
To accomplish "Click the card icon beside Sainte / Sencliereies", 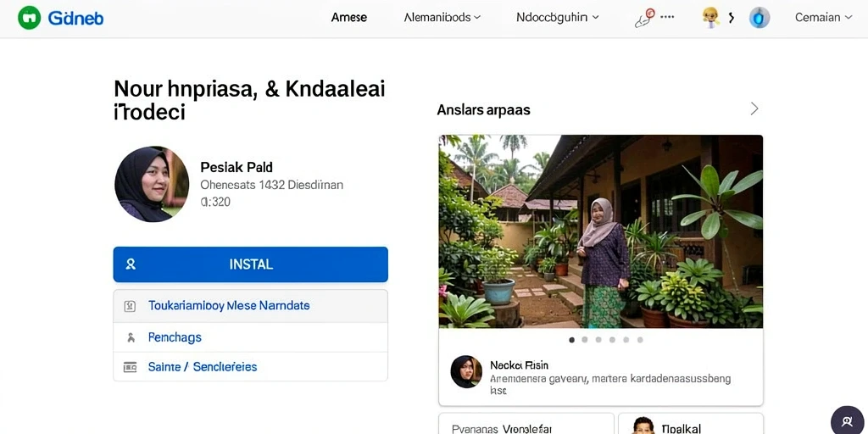I will pos(130,367).
